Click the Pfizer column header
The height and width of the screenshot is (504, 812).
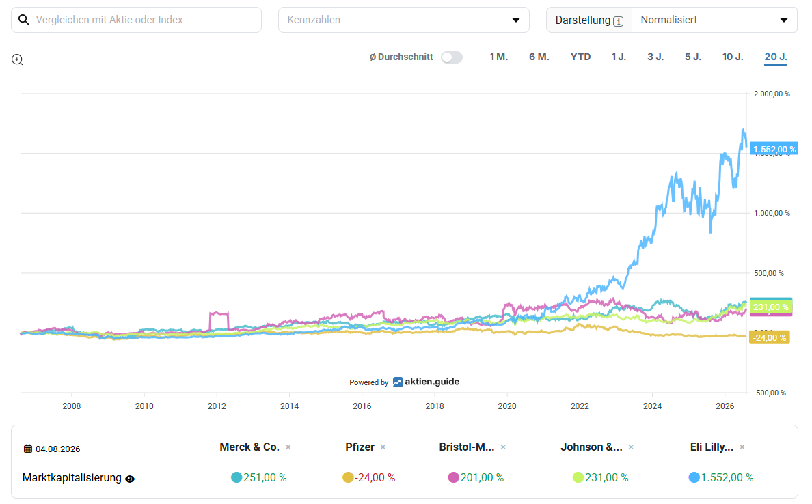click(360, 447)
